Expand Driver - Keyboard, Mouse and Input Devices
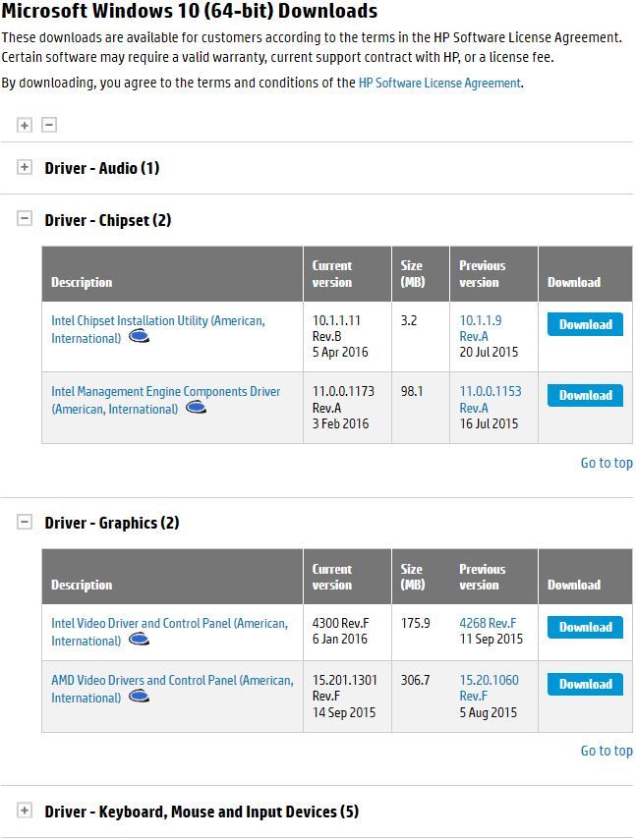This screenshot has width=636, height=840. (x=25, y=811)
